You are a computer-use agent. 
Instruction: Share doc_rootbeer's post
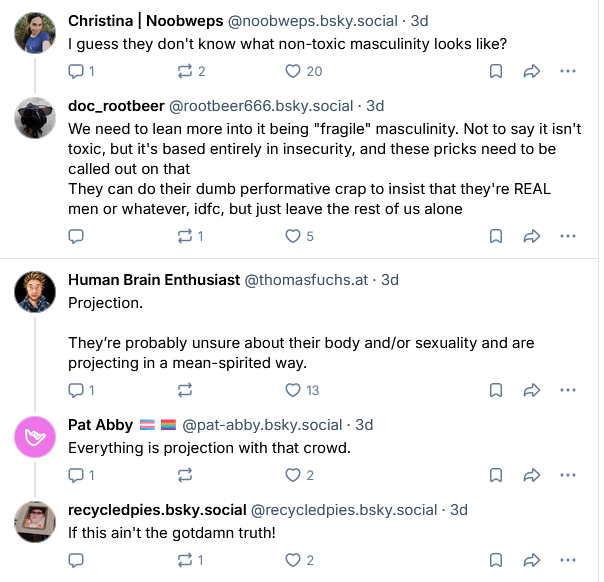pyautogui.click(x=532, y=237)
